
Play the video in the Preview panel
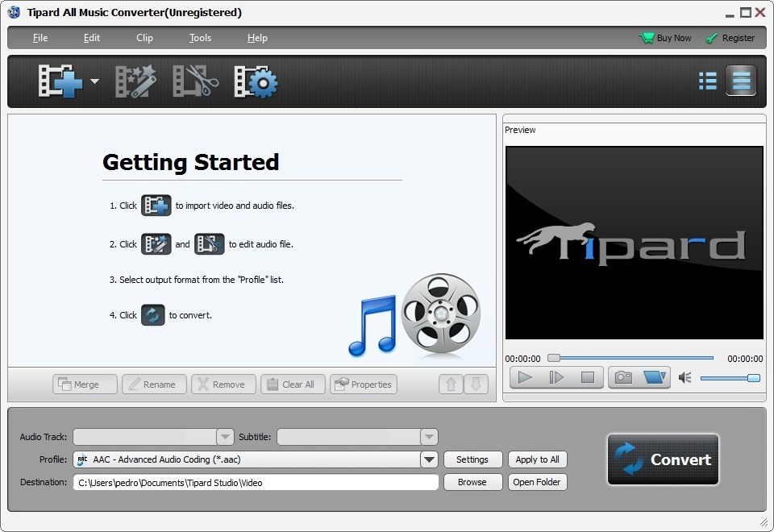tap(525, 376)
